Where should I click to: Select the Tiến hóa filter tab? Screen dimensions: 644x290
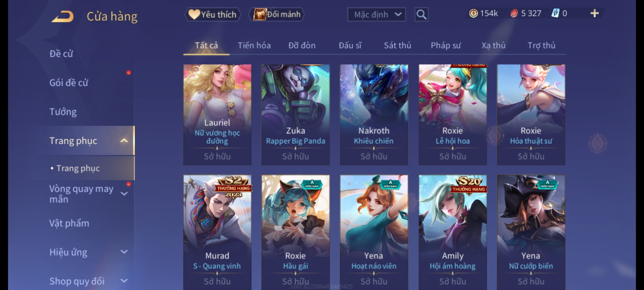(254, 45)
